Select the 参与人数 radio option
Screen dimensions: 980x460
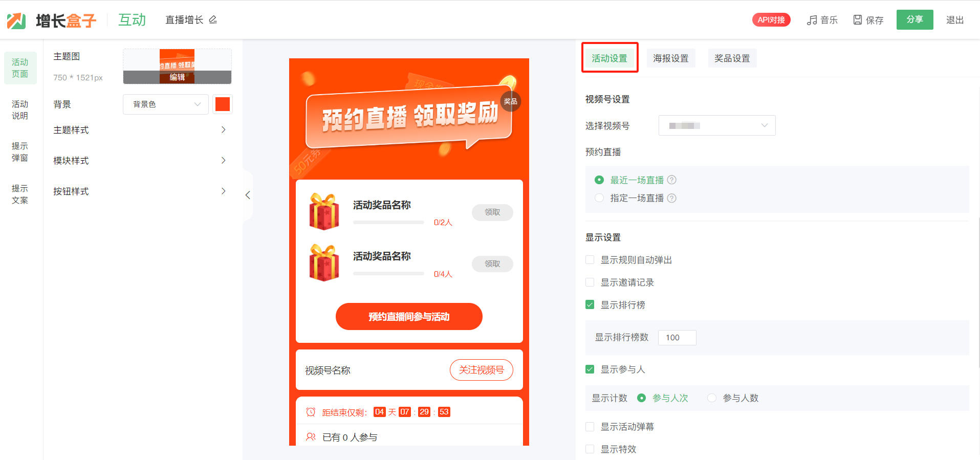[711, 398]
